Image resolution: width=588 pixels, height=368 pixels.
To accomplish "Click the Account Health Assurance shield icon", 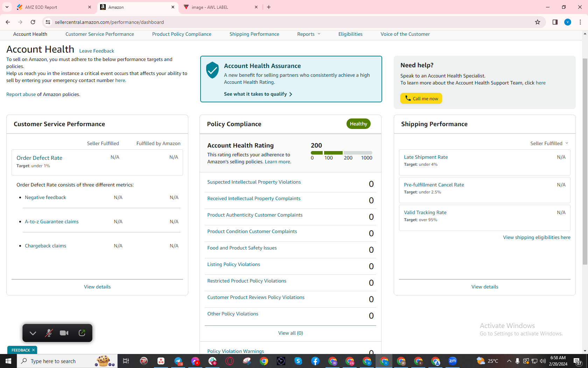I will pyautogui.click(x=212, y=70).
